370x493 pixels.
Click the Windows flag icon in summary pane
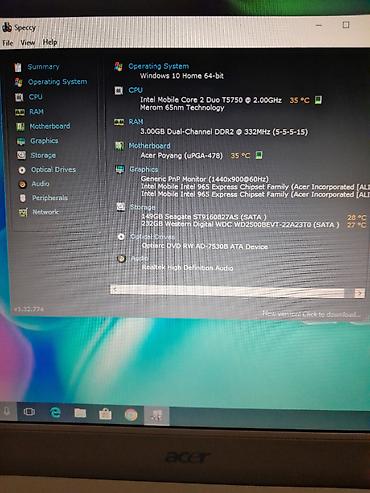(118, 66)
